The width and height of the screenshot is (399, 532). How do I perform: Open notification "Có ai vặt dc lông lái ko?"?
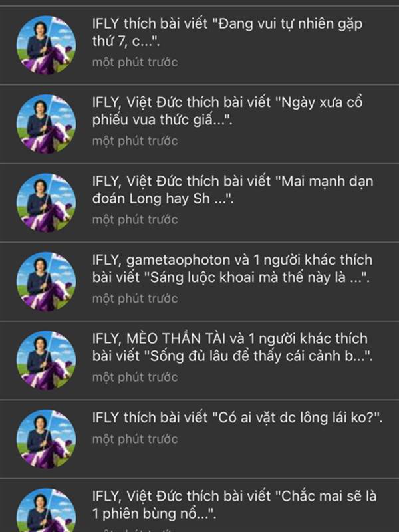(x=199, y=439)
